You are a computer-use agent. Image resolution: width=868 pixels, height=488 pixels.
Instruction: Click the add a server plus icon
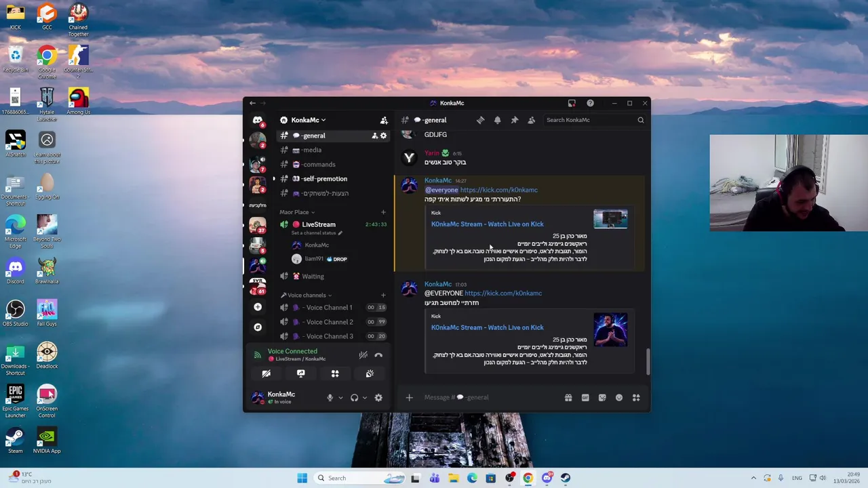258,307
